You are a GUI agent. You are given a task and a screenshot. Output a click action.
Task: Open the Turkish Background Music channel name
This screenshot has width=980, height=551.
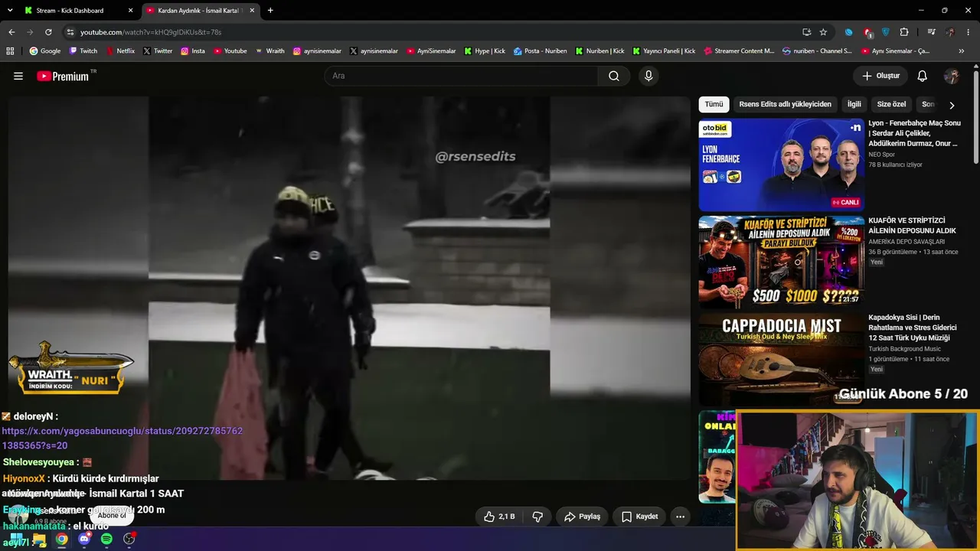click(905, 349)
